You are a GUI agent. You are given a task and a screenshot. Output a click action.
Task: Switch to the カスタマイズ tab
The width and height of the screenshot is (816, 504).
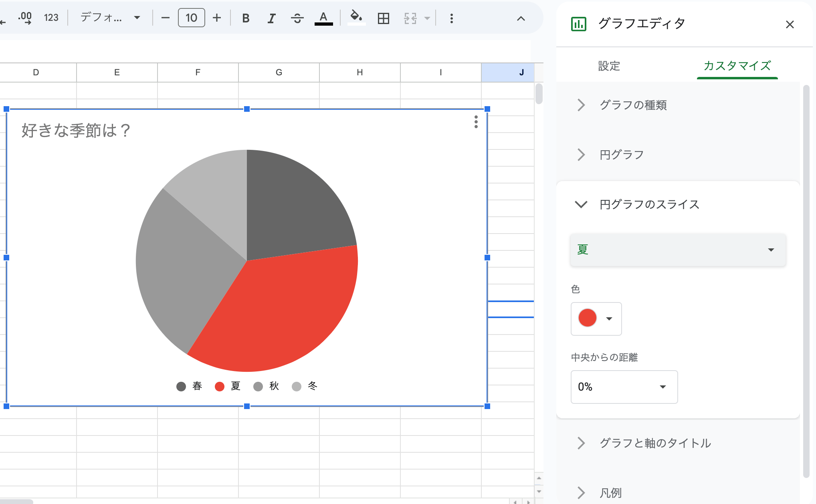point(737,66)
